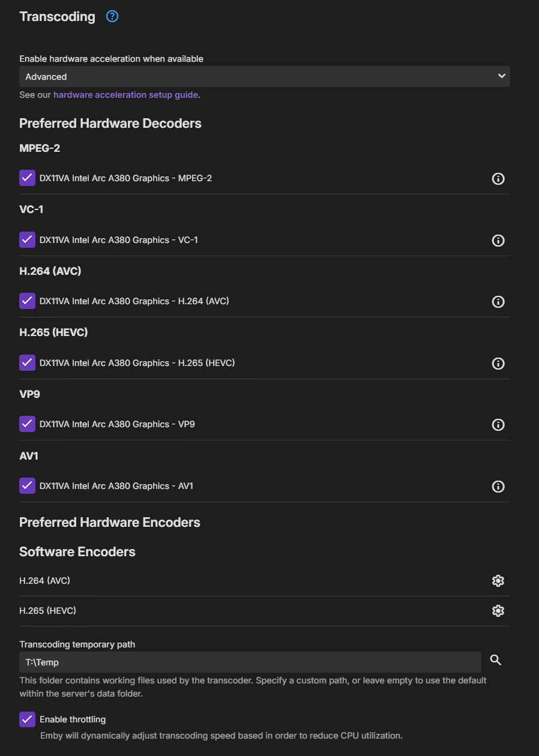Open H.265 (HEVC) software encoder settings gear
The height and width of the screenshot is (756, 539).
(x=498, y=611)
